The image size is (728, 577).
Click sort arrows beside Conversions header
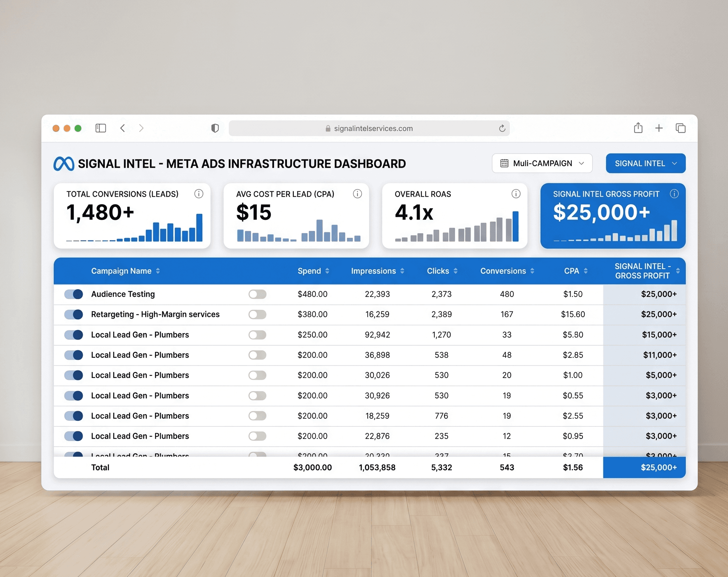[532, 271]
